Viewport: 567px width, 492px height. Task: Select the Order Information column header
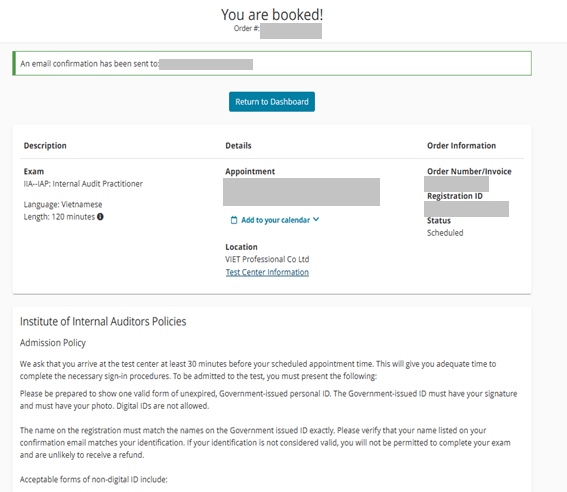[461, 145]
